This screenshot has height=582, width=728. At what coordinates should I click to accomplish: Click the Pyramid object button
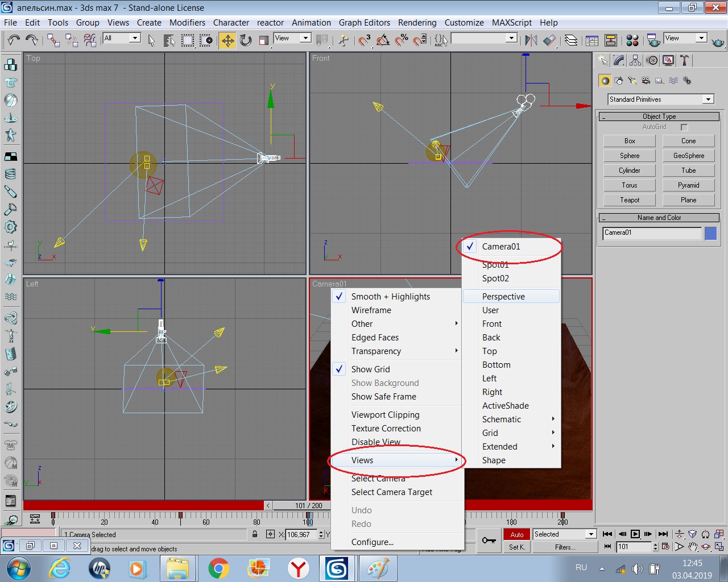click(x=689, y=185)
